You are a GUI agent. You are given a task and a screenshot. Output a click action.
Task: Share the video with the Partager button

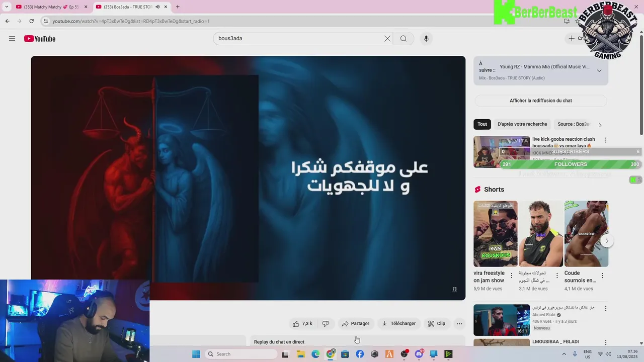click(356, 324)
